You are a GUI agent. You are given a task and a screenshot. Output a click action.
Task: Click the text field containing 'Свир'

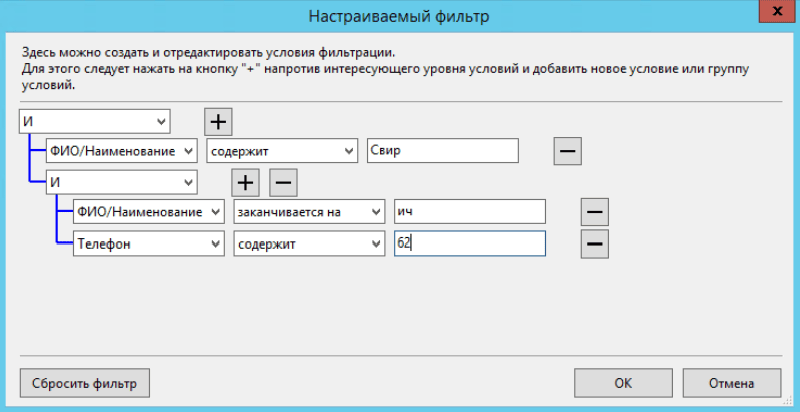(442, 151)
